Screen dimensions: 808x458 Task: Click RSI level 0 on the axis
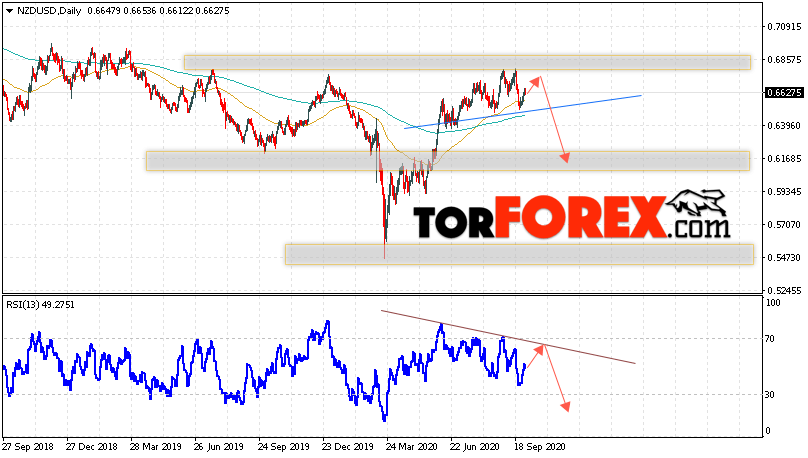[x=768, y=431]
